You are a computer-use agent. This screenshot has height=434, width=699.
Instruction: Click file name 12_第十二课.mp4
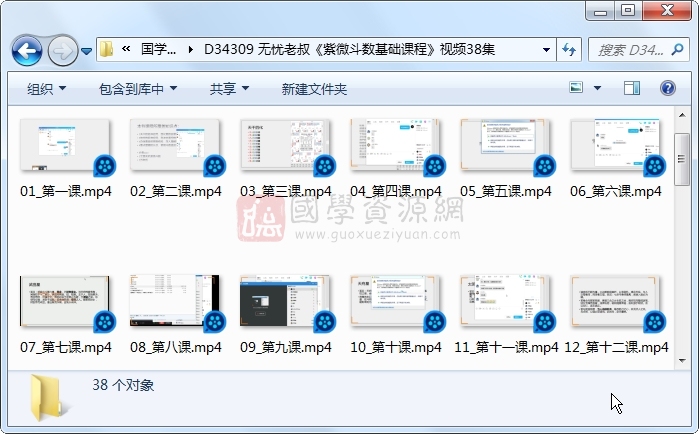pyautogui.click(x=616, y=348)
